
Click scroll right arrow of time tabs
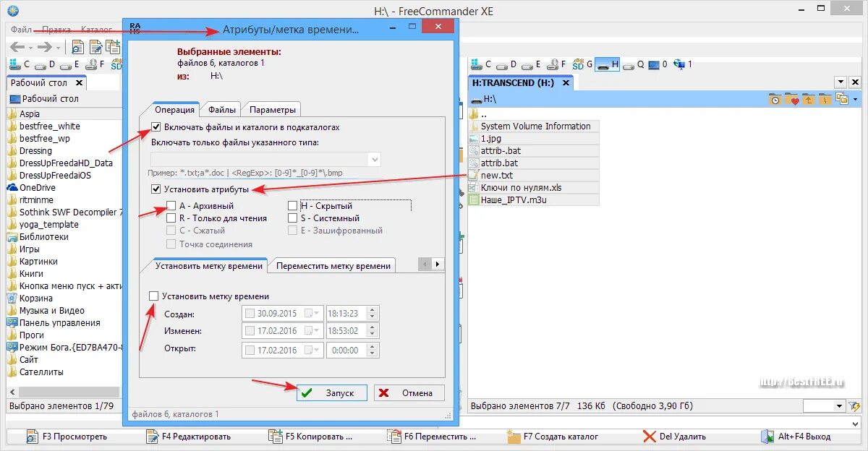(438, 265)
